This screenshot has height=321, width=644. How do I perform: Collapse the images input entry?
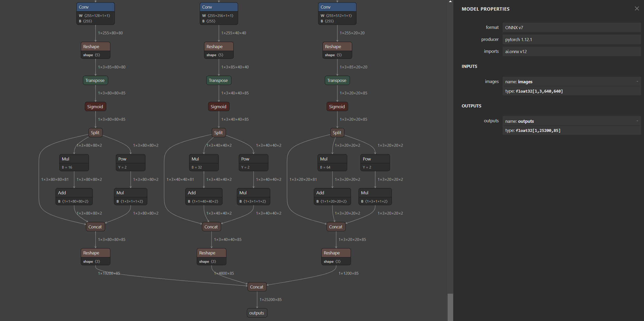[x=637, y=81]
